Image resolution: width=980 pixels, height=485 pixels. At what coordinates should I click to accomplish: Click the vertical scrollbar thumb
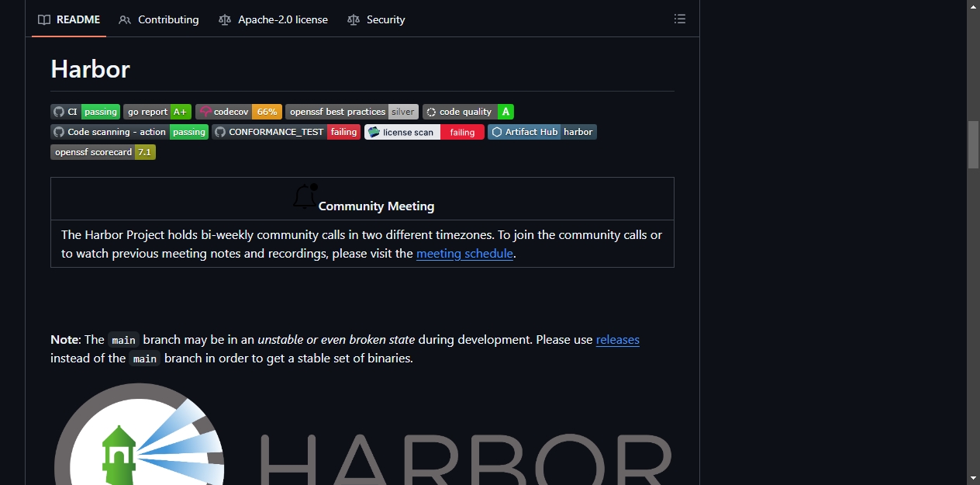973,144
